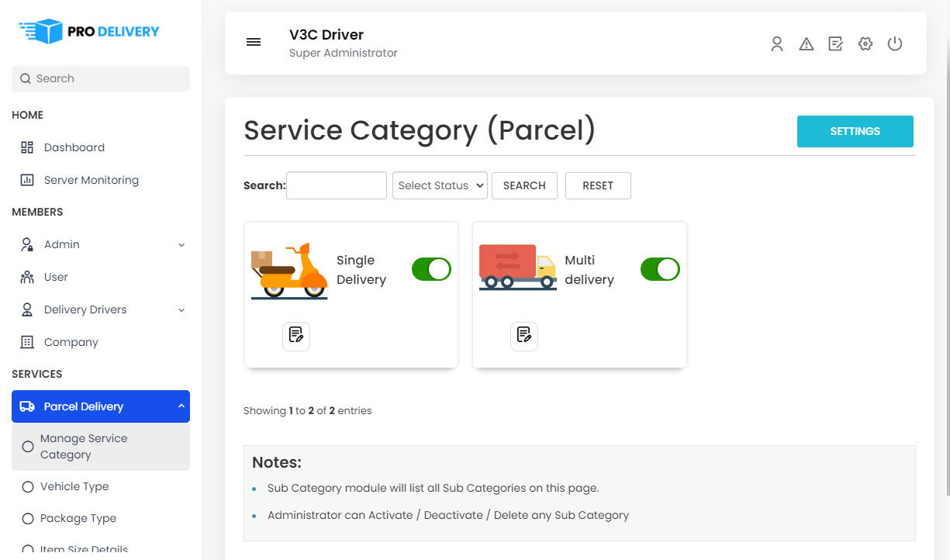Open the settings gear icon in the header
The height and width of the screenshot is (560, 950).
pos(865,43)
